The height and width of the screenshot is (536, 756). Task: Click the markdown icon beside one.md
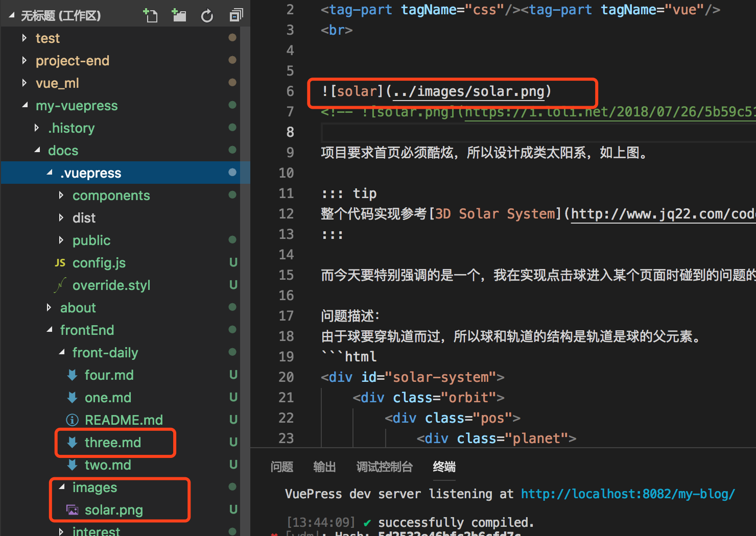click(x=72, y=398)
